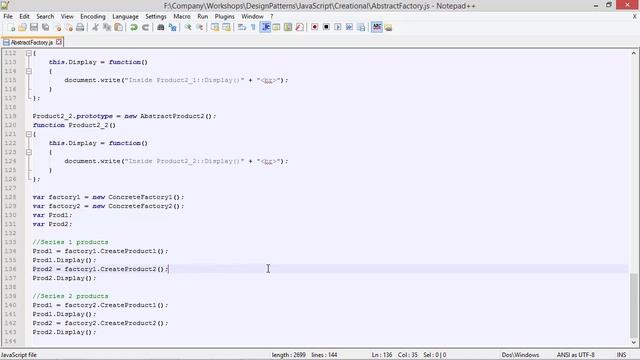
Task: Click the scrollbar up arrow
Action: point(633,53)
